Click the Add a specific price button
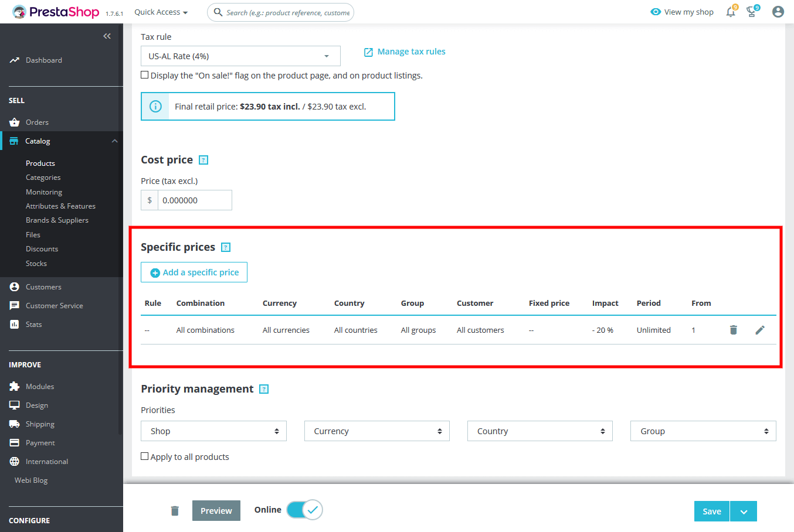794x532 pixels. (x=194, y=272)
